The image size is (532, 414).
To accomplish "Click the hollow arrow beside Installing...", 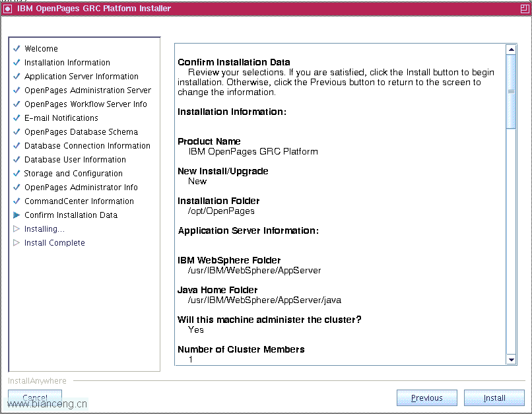I will point(17,228).
